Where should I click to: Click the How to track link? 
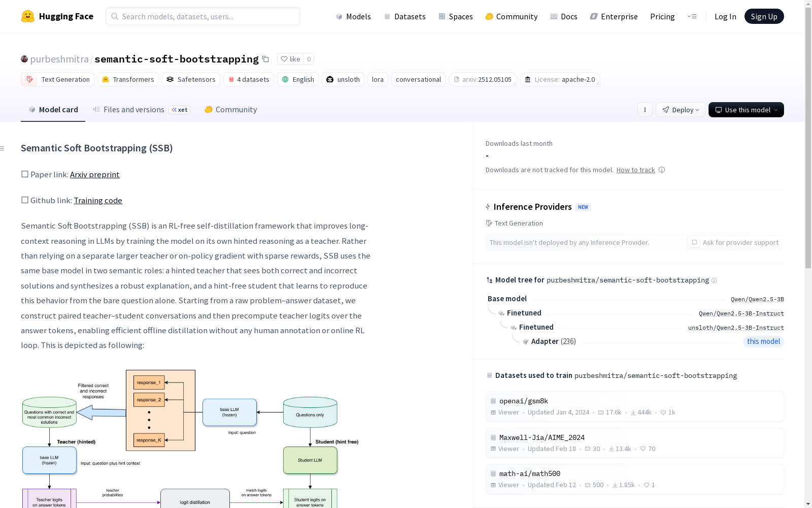635,170
